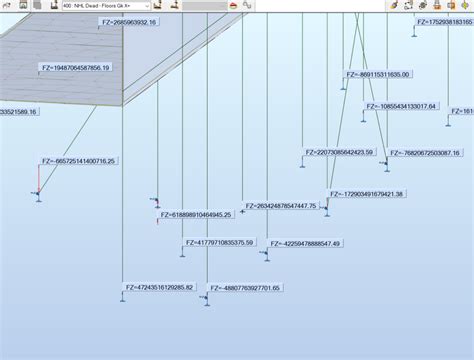Click the orange foundation block icon in the right toolbar
This screenshot has height=360, width=474.
[x=437, y=5]
